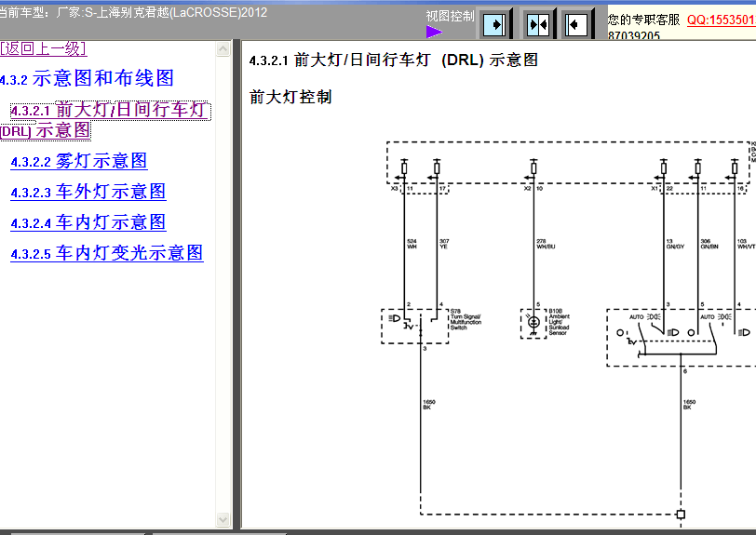Click the 278 WH/BU wire label
The height and width of the screenshot is (535, 756).
[x=546, y=244]
